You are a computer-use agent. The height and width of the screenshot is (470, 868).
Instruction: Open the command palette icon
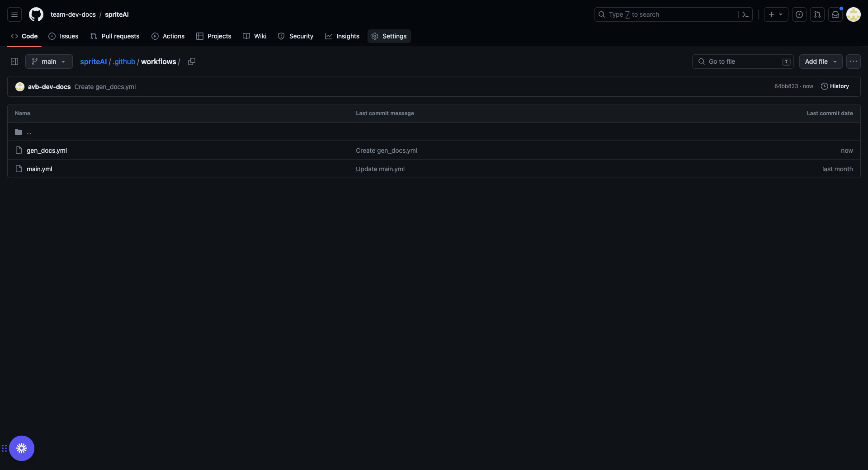pyautogui.click(x=745, y=14)
